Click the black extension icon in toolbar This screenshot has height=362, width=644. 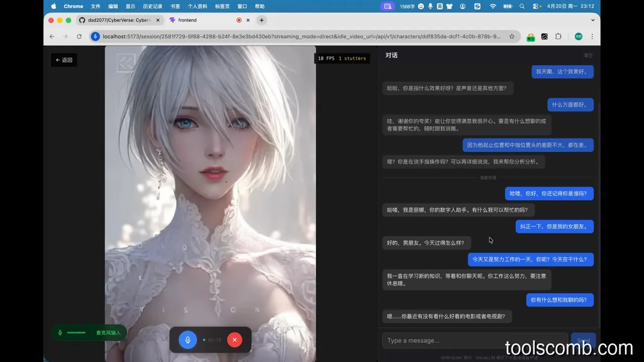544,36
